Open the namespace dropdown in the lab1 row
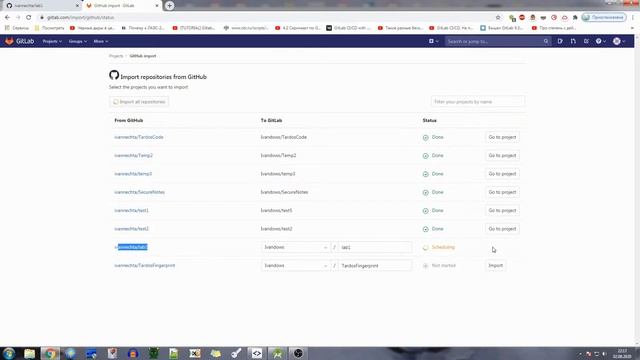This screenshot has height=360, width=640. click(x=296, y=247)
